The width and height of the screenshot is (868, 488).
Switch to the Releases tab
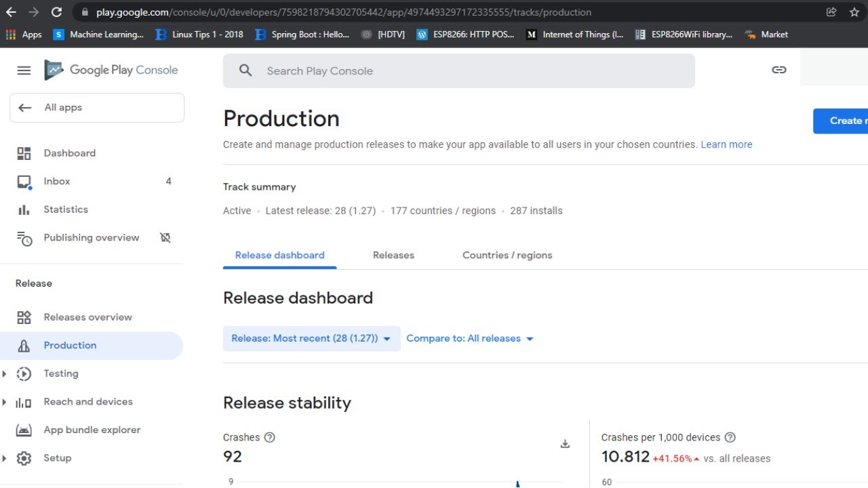tap(393, 256)
